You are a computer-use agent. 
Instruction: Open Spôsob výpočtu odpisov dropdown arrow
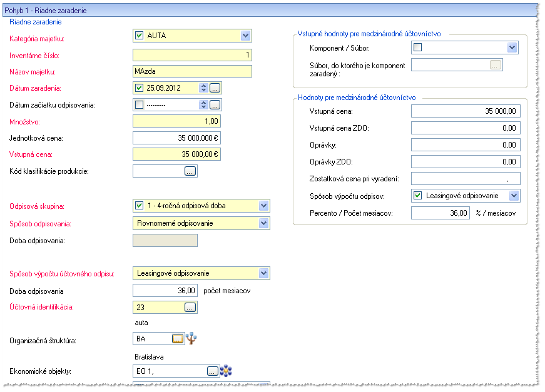[x=514, y=196]
